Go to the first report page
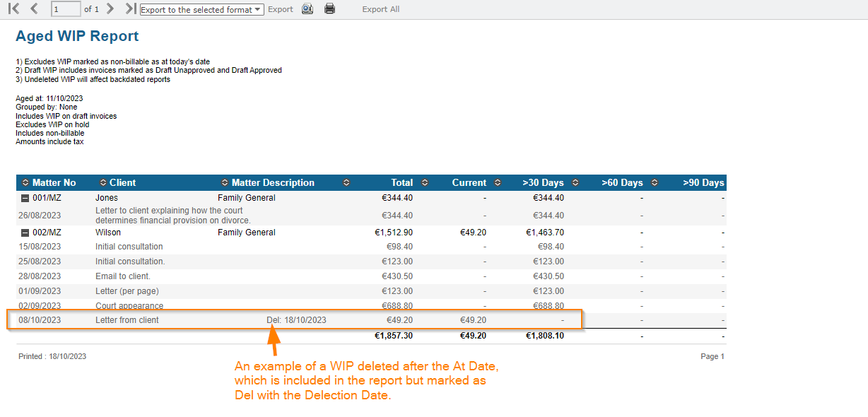This screenshot has width=868, height=417. 13,9
